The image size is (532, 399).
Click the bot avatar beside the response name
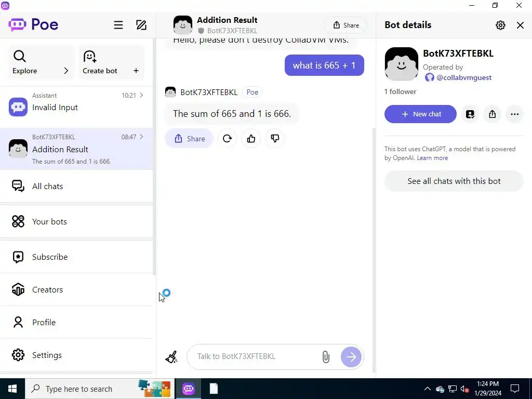pyautogui.click(x=170, y=92)
